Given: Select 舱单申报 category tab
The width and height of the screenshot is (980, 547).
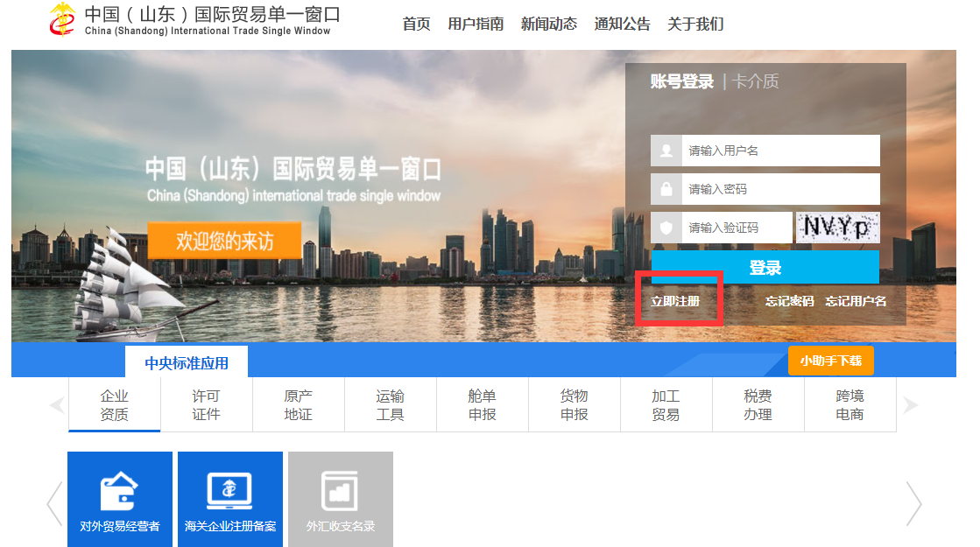Looking at the screenshot, I should coord(482,404).
